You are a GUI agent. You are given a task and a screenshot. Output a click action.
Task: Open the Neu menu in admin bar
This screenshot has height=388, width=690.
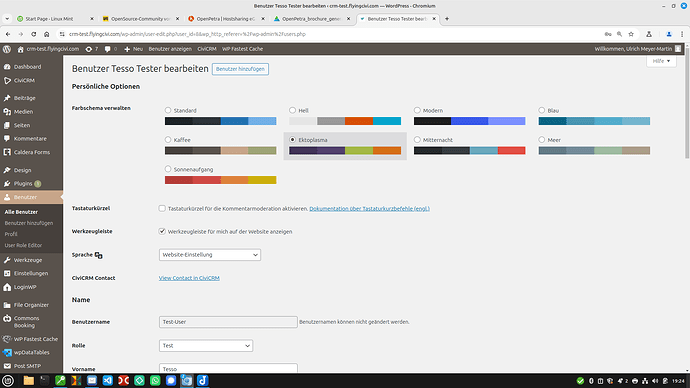click(x=133, y=49)
